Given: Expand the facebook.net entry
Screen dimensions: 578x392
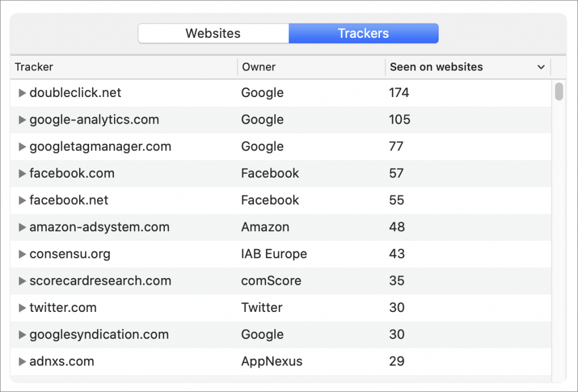Looking at the screenshot, I should 22,200.
